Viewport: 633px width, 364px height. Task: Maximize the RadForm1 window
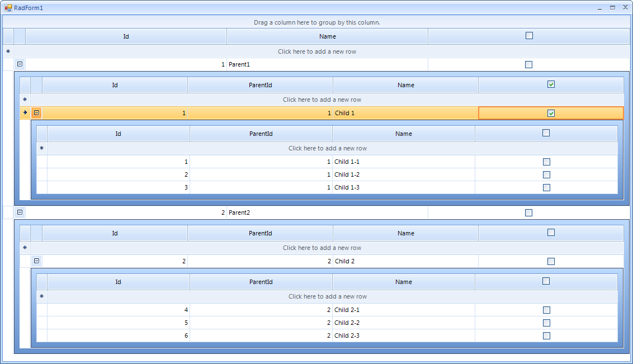click(x=612, y=7)
